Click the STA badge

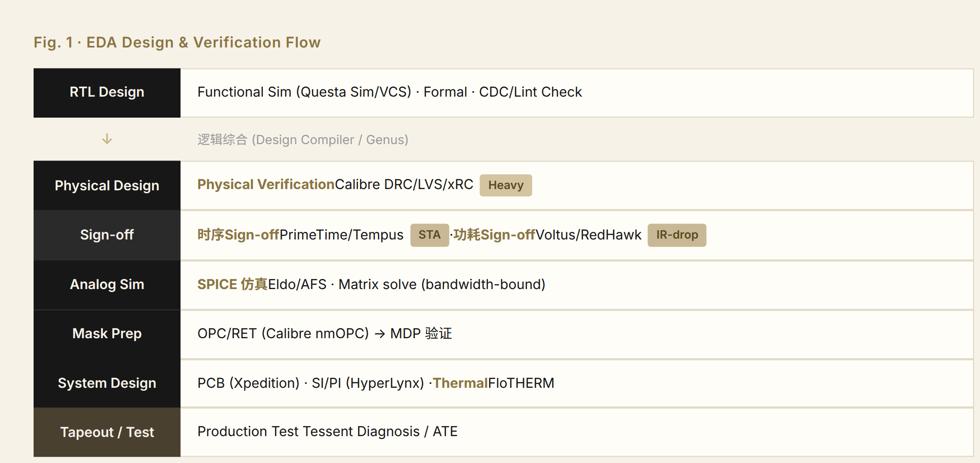pyautogui.click(x=430, y=235)
